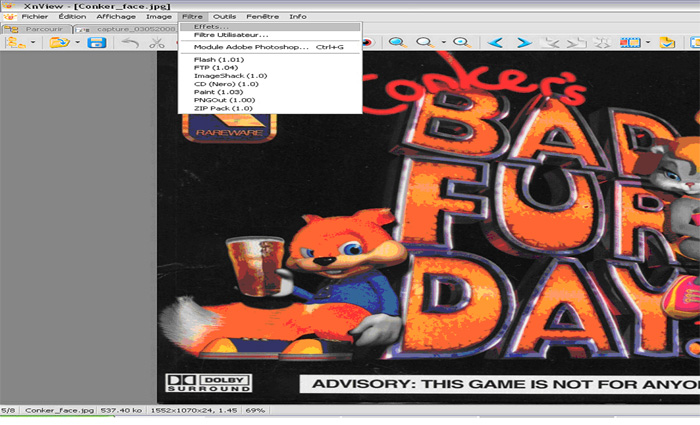Click the red-eye correction icon
Screen dimensions: 700x425
(x=367, y=42)
